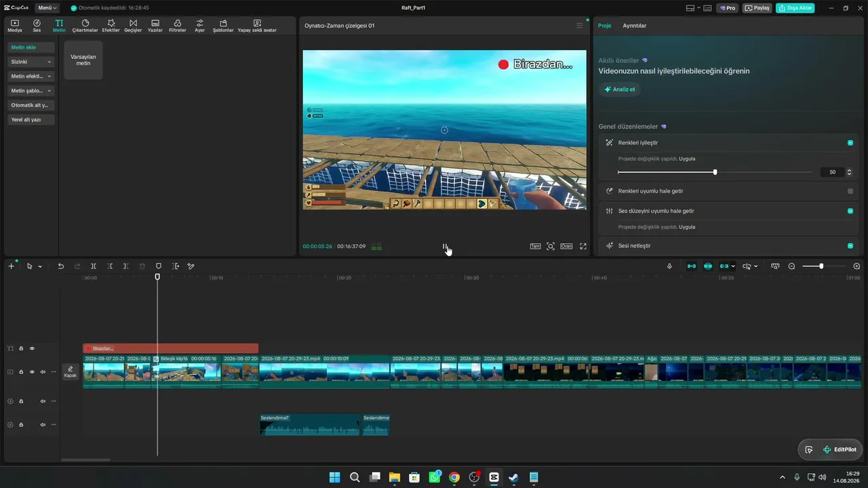Undo the last timeline action
This screenshot has height=488, width=868.
point(60,266)
